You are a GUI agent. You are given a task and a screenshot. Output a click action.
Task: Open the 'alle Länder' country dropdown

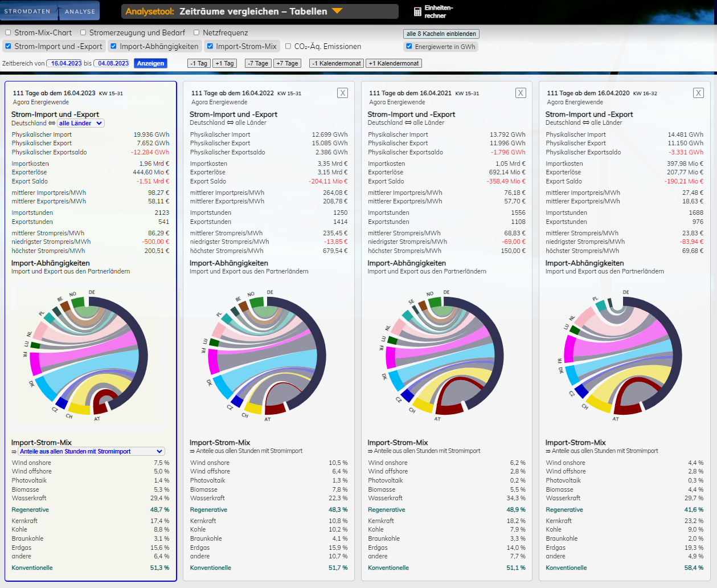click(x=80, y=123)
